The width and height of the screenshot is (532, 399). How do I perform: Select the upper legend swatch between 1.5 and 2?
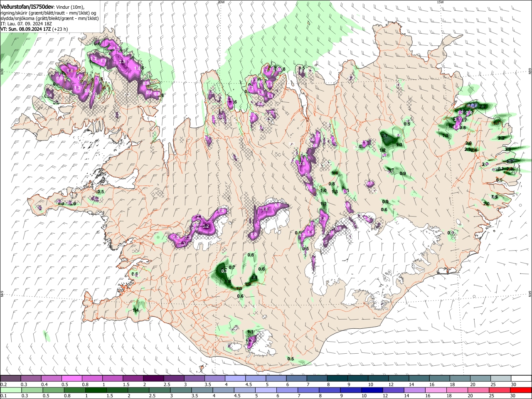coord(133,379)
